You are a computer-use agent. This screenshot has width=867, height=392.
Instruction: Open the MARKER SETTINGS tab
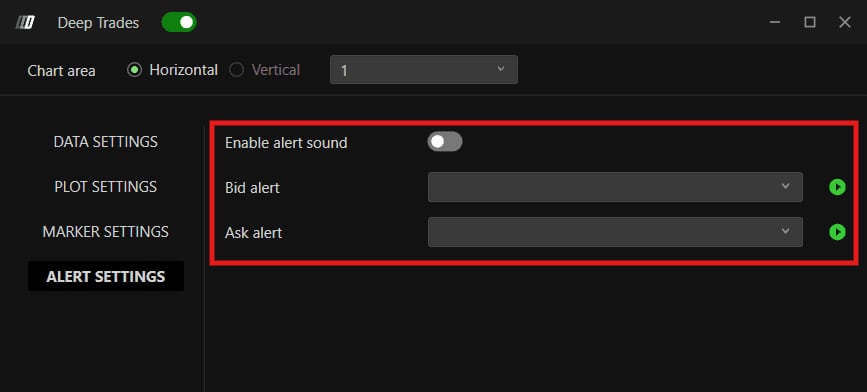coord(106,231)
